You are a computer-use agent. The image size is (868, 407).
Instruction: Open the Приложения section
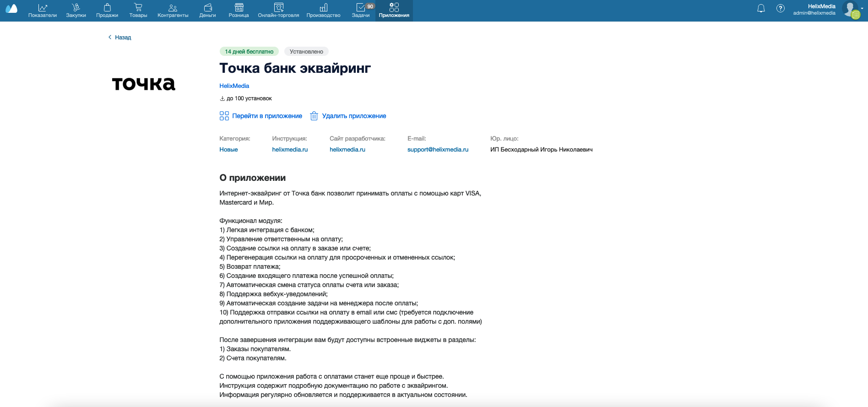tap(394, 11)
